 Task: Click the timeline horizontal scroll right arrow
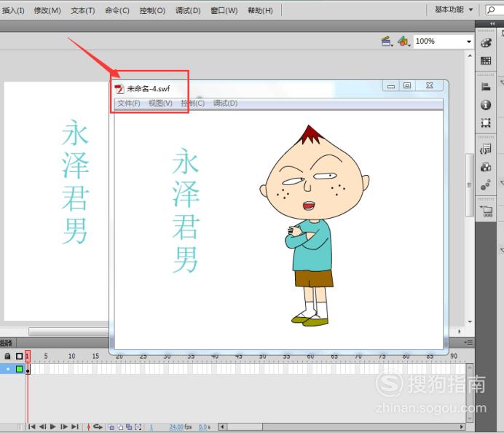click(x=462, y=427)
